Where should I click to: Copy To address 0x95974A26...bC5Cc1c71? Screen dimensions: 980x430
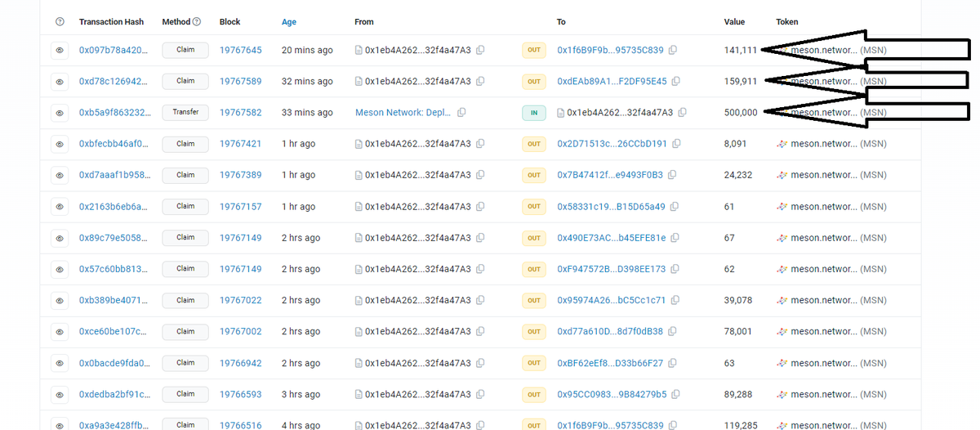[675, 300]
